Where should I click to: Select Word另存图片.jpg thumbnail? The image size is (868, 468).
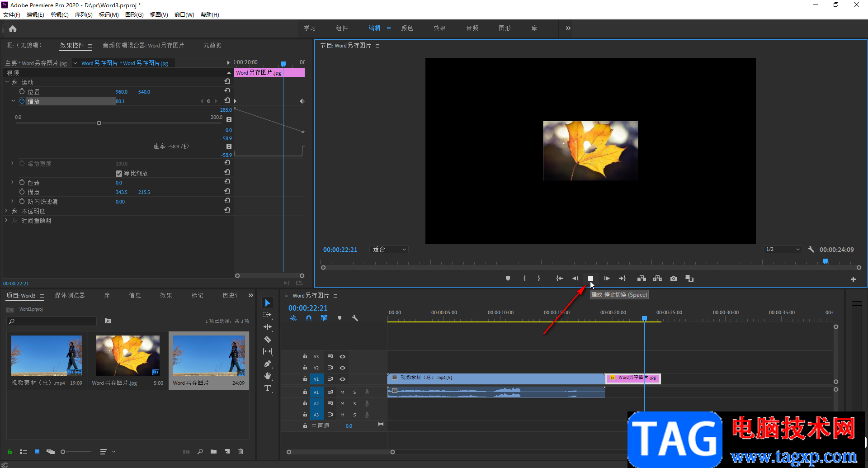[x=127, y=356]
